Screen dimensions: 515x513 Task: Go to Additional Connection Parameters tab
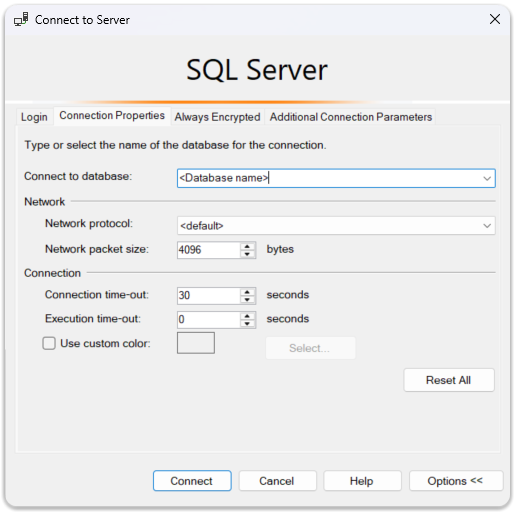(x=351, y=117)
